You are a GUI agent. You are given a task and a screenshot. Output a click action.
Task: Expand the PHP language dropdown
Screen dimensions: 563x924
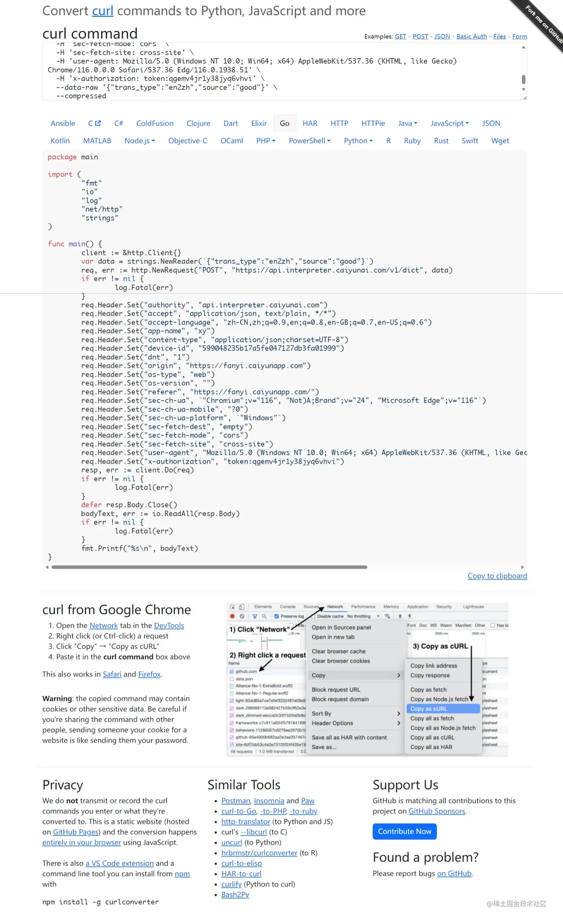[266, 141]
